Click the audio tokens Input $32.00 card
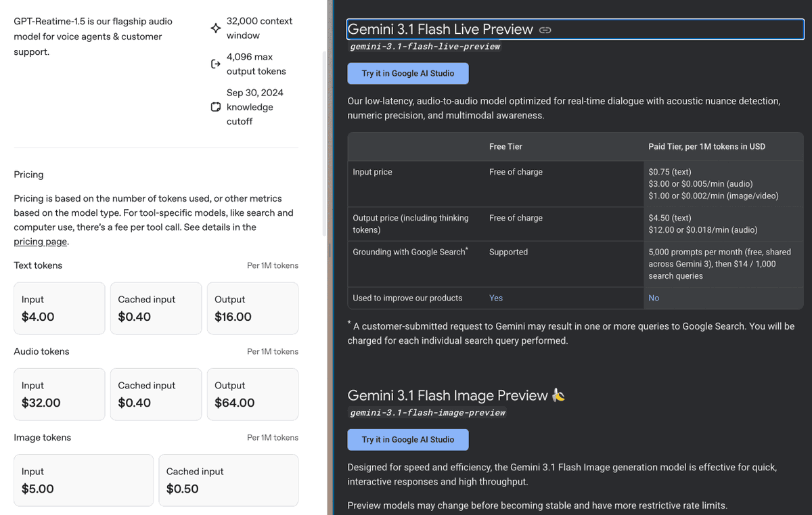This screenshot has height=515, width=812. [60, 395]
